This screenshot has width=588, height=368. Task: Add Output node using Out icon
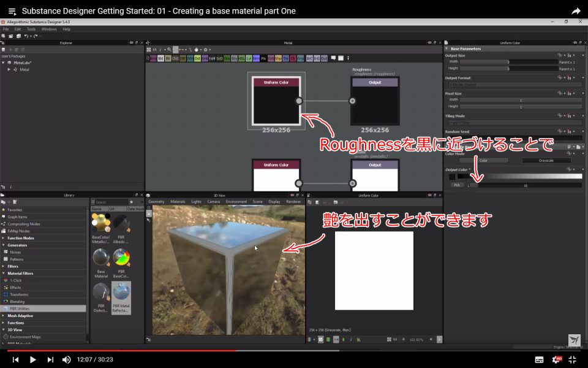click(324, 58)
